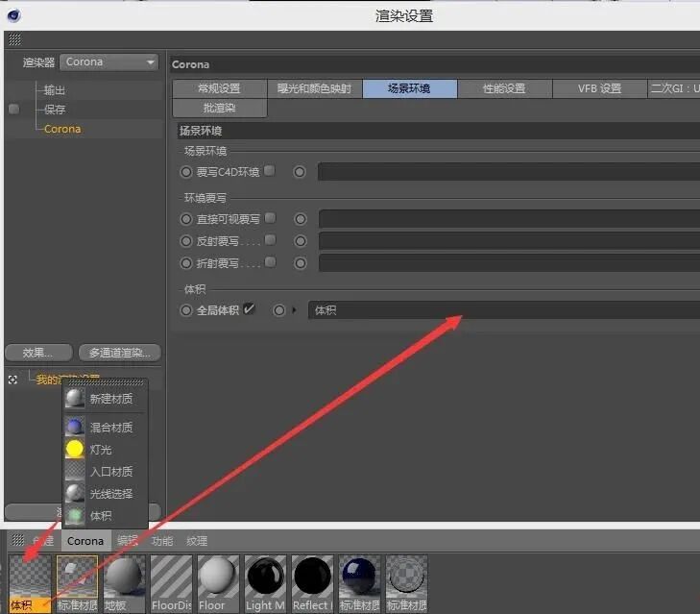700x614 pixels.
Task: Click the texture dot for 反射覆写
Action: (301, 241)
